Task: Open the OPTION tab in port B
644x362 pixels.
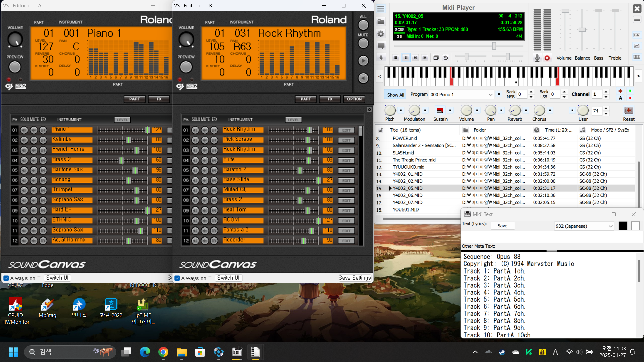Action: coord(354,99)
